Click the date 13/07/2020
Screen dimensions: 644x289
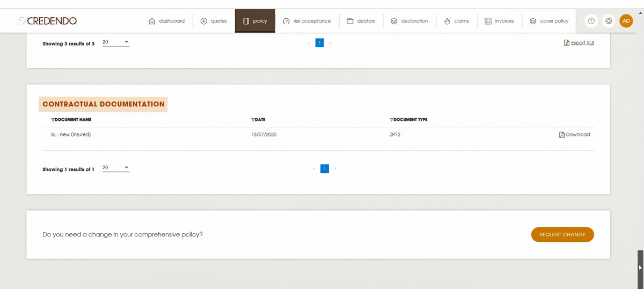[264, 135]
